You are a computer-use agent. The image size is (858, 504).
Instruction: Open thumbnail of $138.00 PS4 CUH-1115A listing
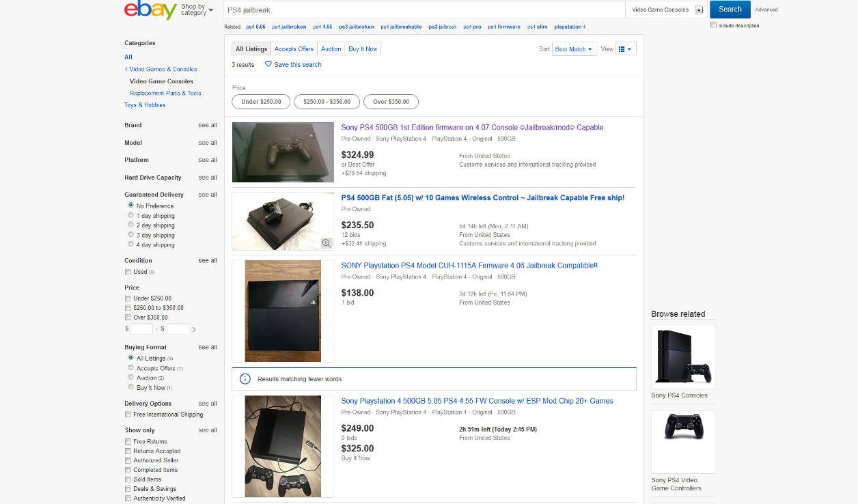(x=283, y=311)
